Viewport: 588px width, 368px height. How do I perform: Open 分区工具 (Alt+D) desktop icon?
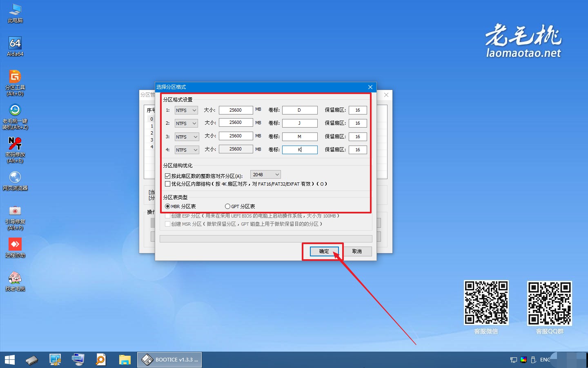coord(15,83)
